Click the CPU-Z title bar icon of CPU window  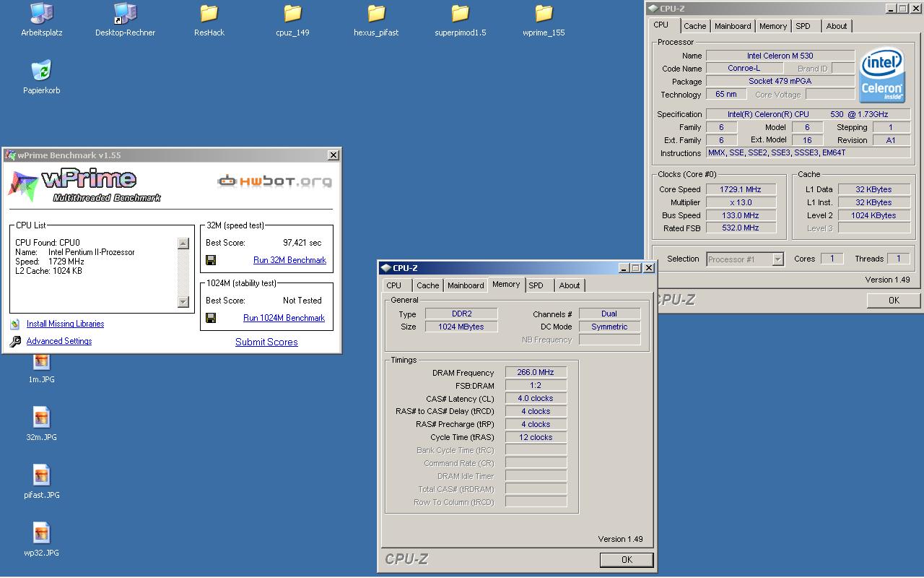click(x=653, y=8)
